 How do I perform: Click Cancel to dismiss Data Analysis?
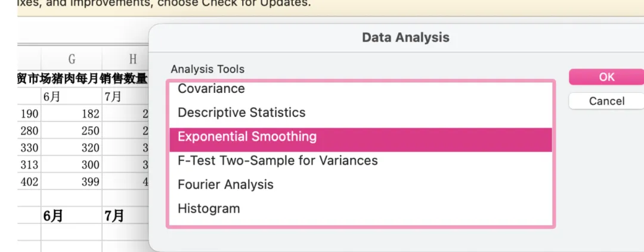606,101
